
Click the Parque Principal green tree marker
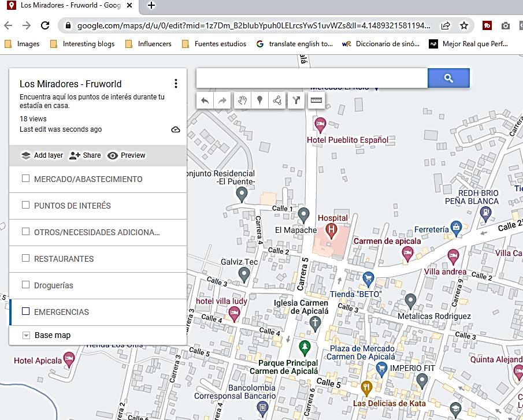(x=304, y=348)
